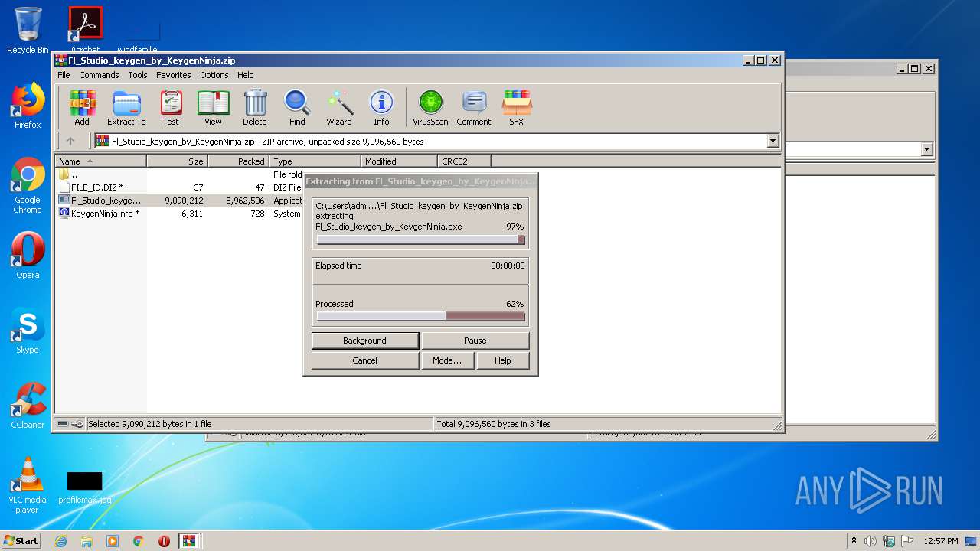Go up one folder with arrow icon

pyautogui.click(x=70, y=141)
